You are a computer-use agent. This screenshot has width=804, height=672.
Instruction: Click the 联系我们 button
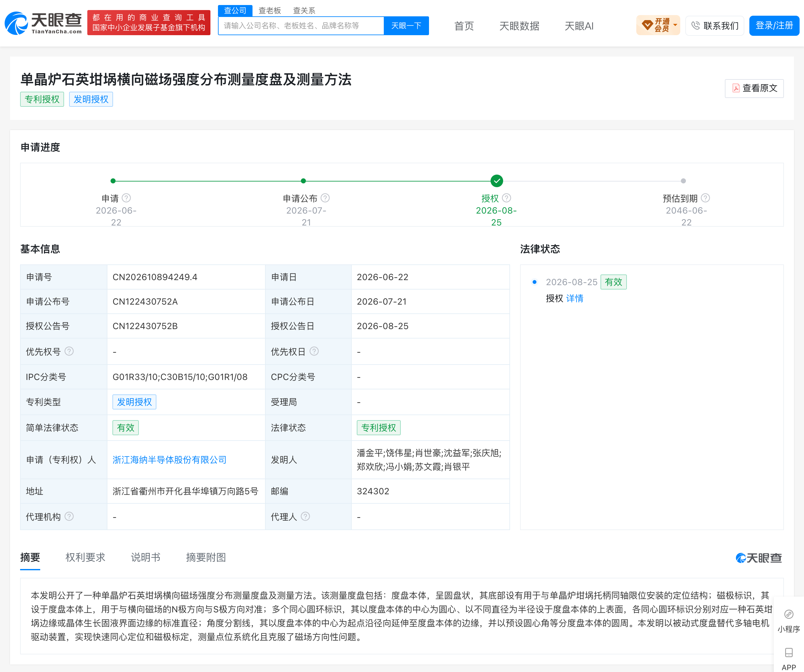click(714, 26)
